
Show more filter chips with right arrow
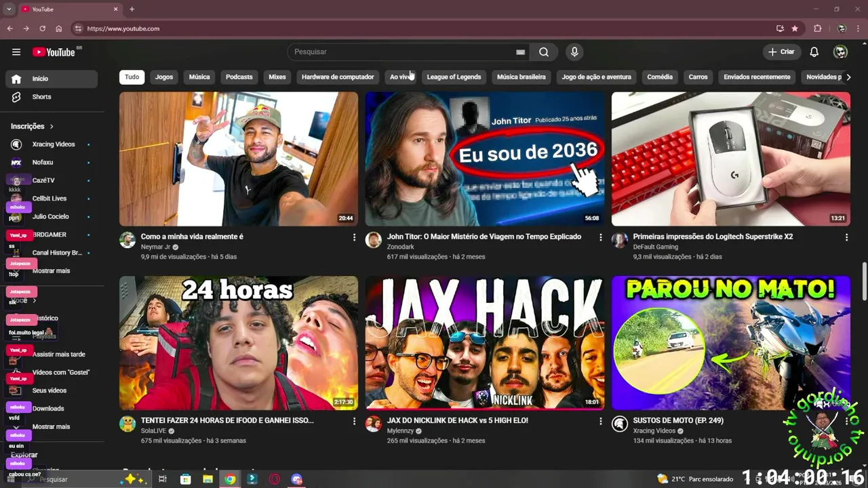(x=848, y=77)
